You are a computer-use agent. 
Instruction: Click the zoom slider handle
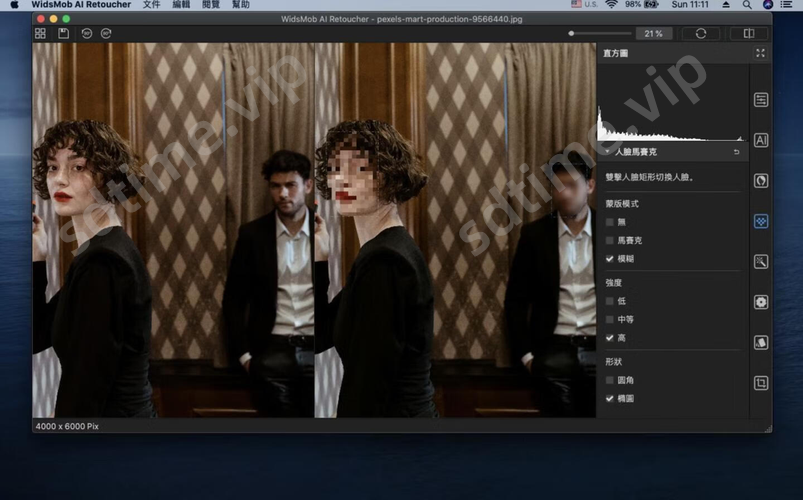(572, 33)
